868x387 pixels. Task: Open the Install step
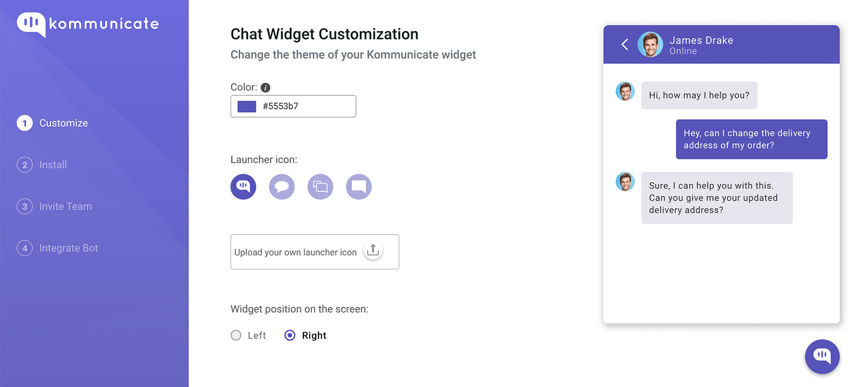click(x=53, y=165)
